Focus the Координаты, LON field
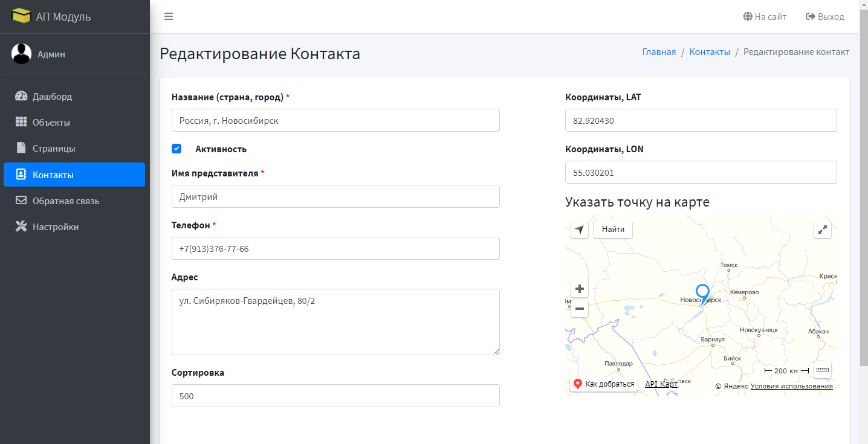 click(x=701, y=172)
